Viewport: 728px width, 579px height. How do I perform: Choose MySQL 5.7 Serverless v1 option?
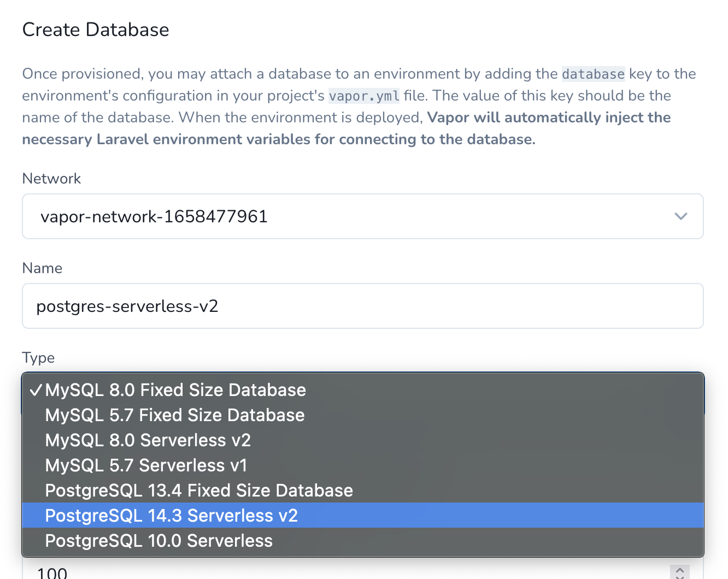tap(146, 465)
